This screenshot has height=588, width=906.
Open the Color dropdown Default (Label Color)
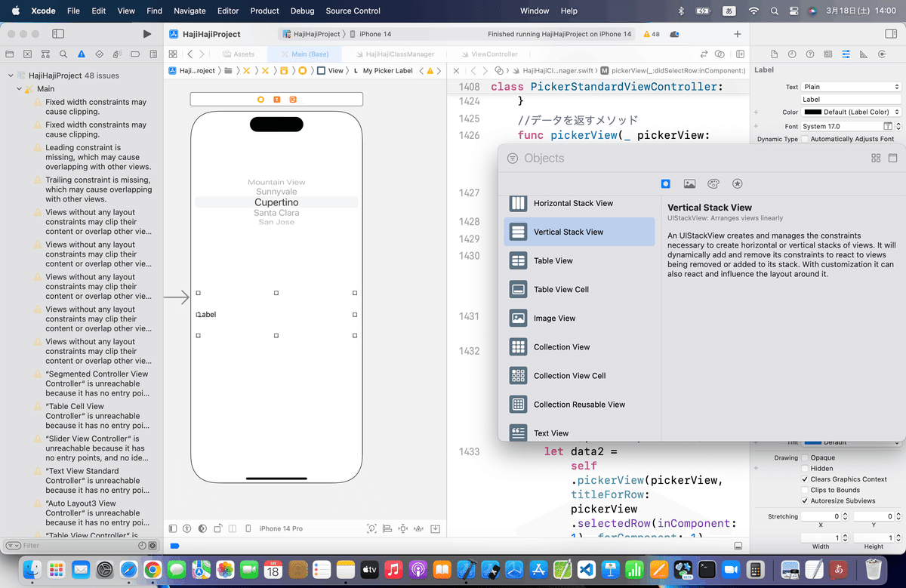click(852, 112)
